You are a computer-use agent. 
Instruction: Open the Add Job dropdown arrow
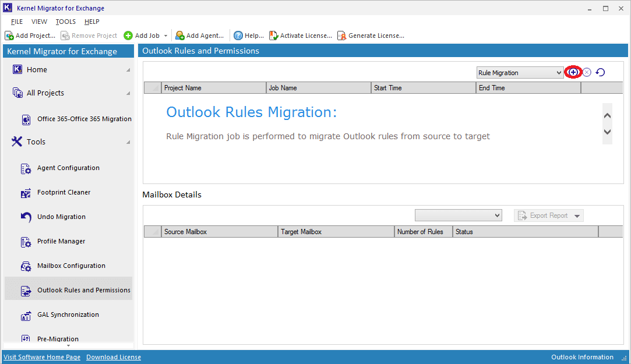[x=165, y=36]
